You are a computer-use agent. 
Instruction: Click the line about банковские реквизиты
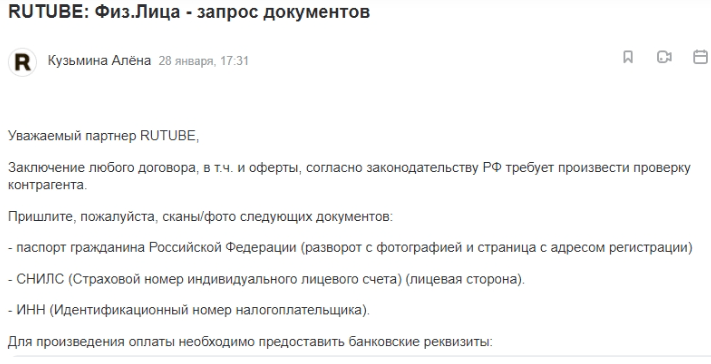[x=250, y=341]
